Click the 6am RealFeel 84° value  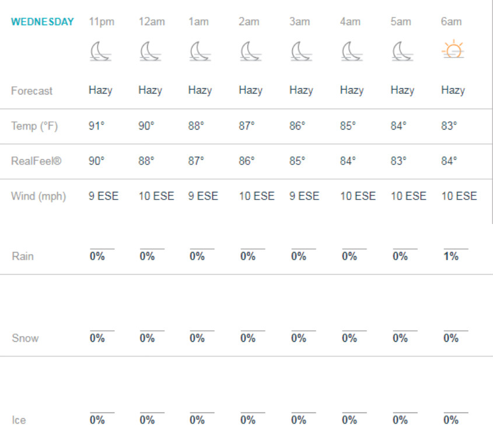point(449,161)
